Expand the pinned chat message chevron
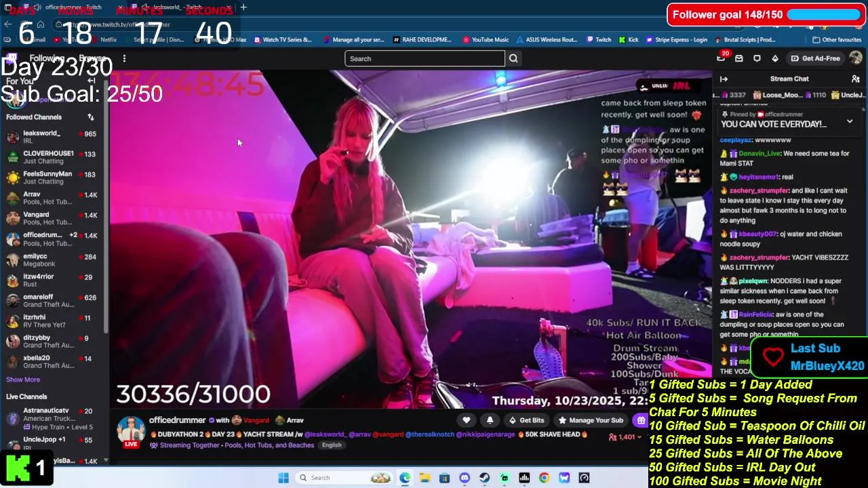868x488 pixels. point(850,122)
